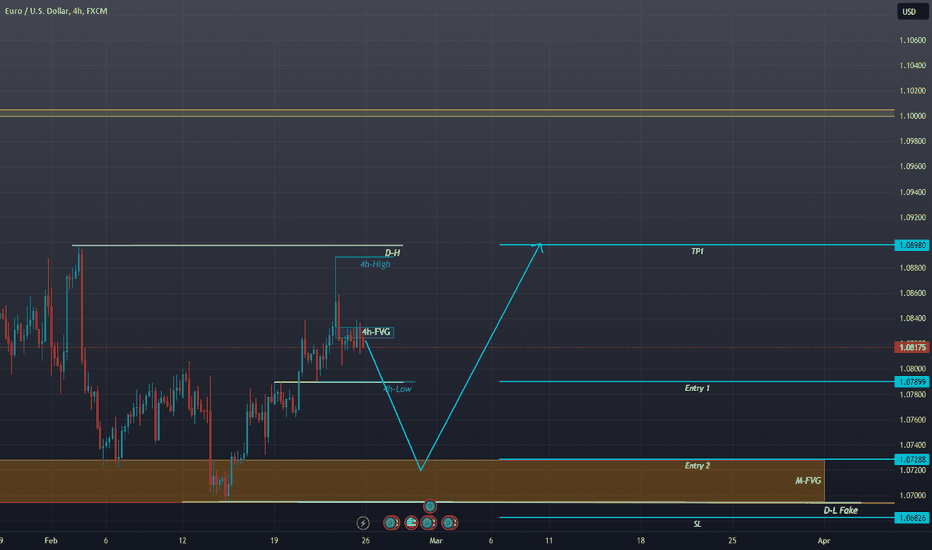
Task: Select the 1.07899 Entry 1 price label
Action: pyautogui.click(x=912, y=382)
